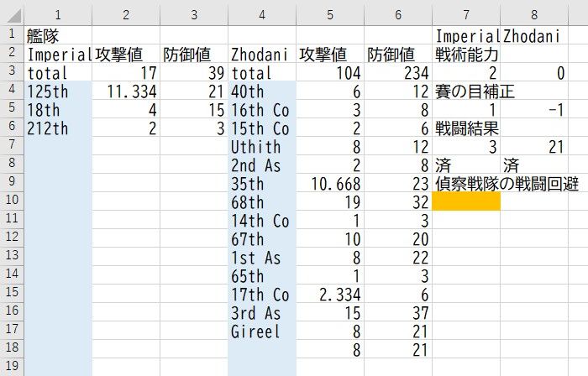Click the cell containing 艦隊
Image resolution: width=588 pixels, height=376 pixels.
58,35
